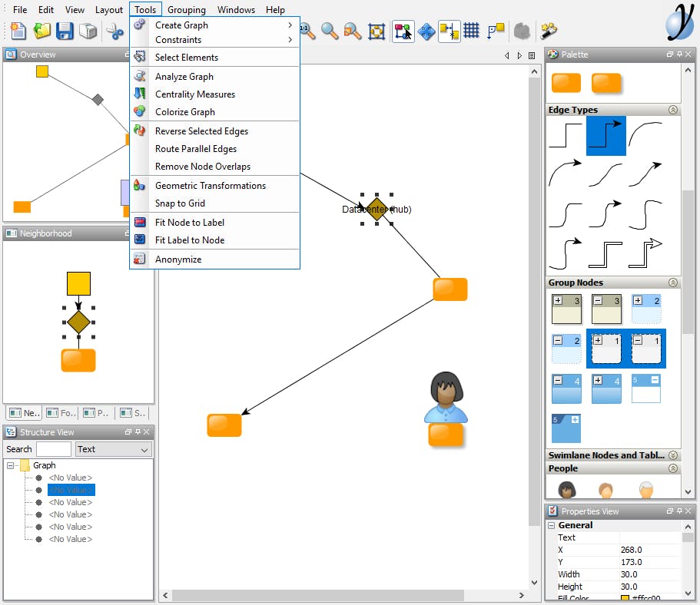Select the 1:1 actual-size zoom icon
The height and width of the screenshot is (605, 700).
pyautogui.click(x=305, y=31)
